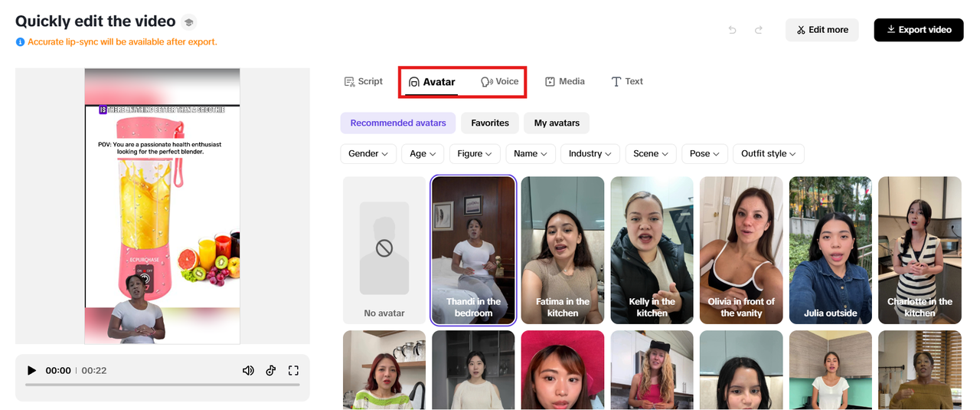
Task: Enter fullscreen preview mode
Action: (x=293, y=370)
